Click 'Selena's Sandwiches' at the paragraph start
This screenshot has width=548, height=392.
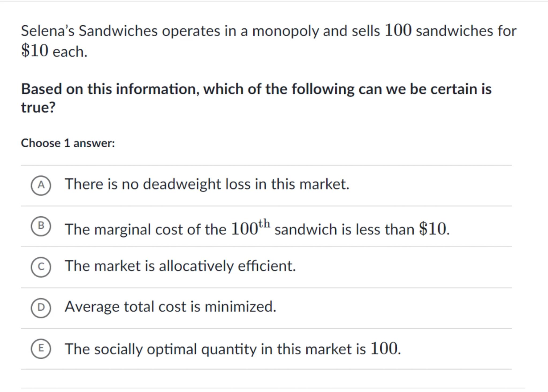pos(89,31)
